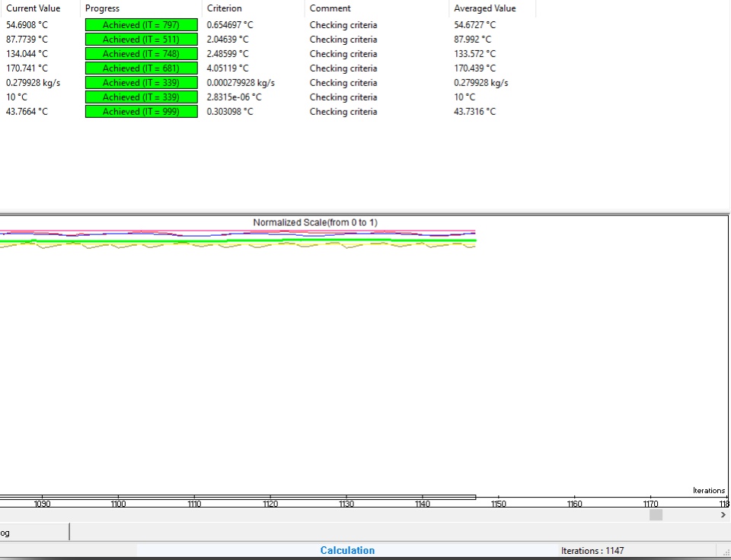This screenshot has height=560, width=731.
Task: Select the Achieved (IT = 681) progress bar
Action: pyautogui.click(x=142, y=68)
